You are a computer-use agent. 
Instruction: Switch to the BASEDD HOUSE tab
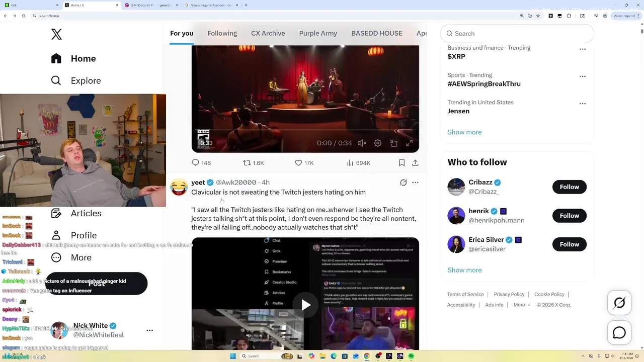[x=377, y=33]
